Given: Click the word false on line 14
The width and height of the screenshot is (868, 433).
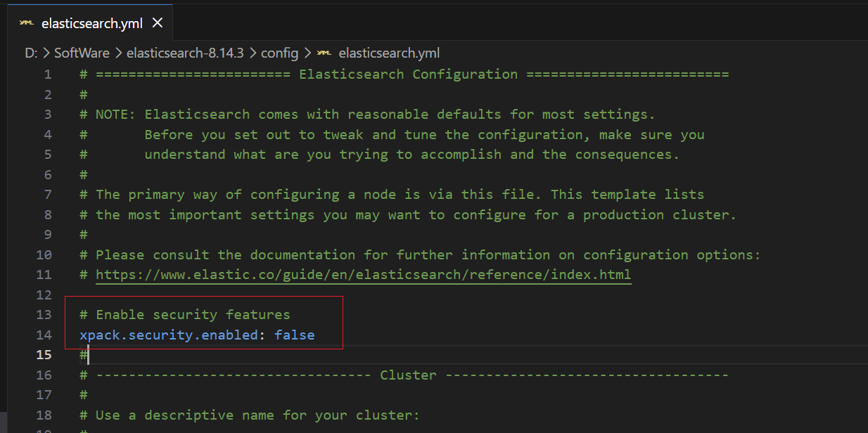Looking at the screenshot, I should tap(294, 335).
